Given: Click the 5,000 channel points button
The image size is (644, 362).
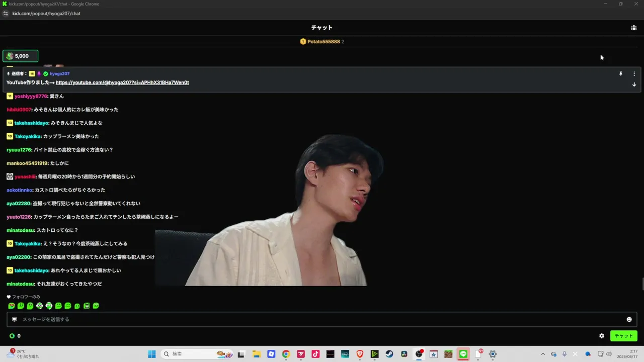Looking at the screenshot, I should [x=20, y=56].
